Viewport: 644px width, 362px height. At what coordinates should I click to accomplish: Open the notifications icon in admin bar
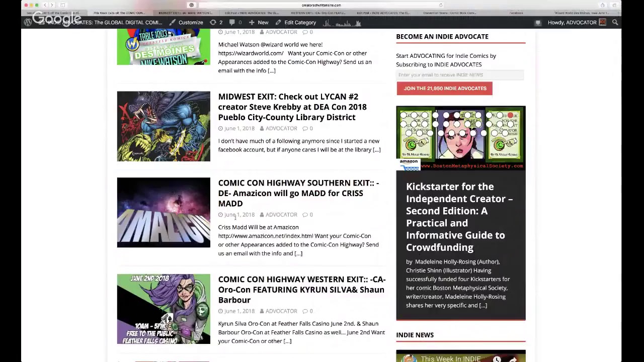(538, 23)
